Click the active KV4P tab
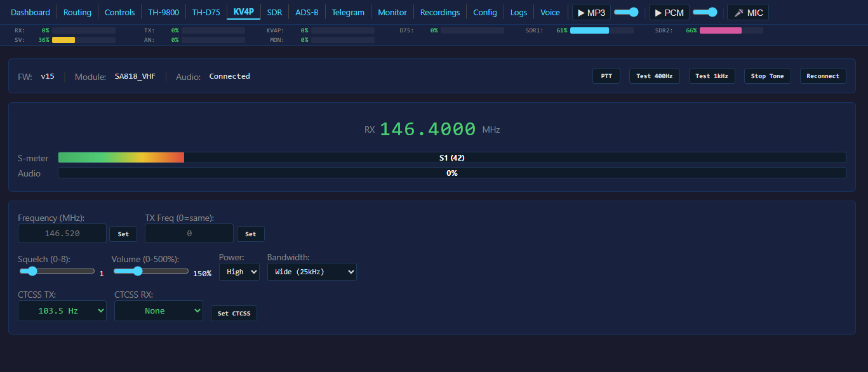 [243, 12]
